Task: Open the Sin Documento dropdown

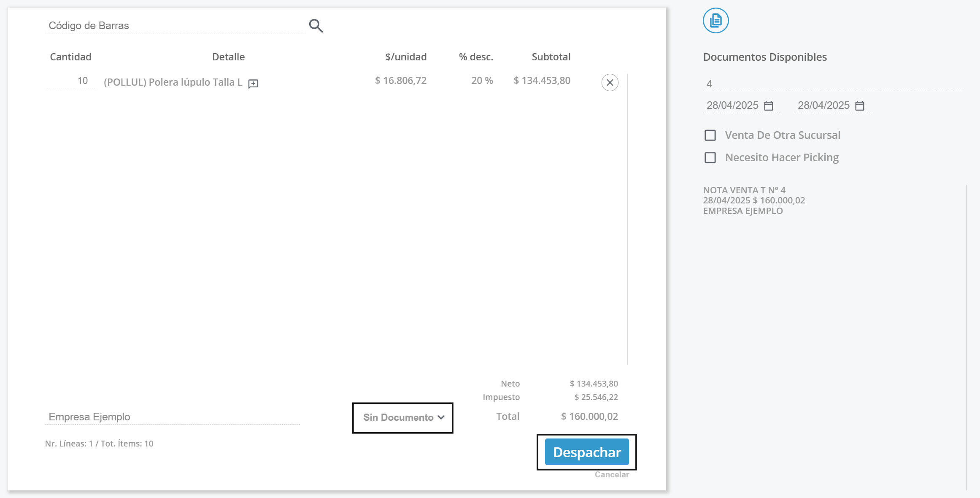Action: coord(398,417)
